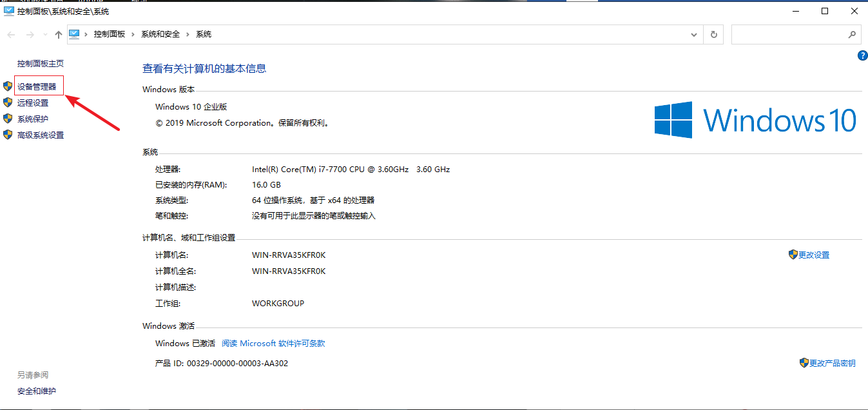This screenshot has width=868, height=410.
Task: Click 系统保护 in the sidebar
Action: click(x=33, y=119)
